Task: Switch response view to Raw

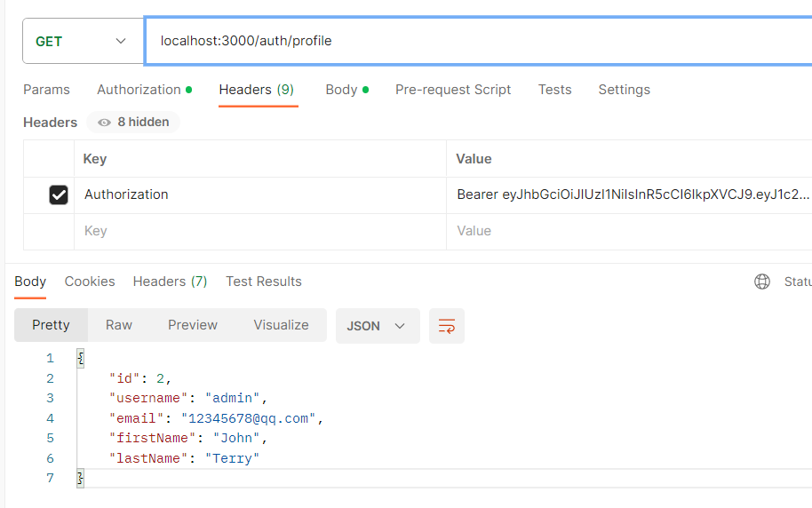Action: click(119, 325)
